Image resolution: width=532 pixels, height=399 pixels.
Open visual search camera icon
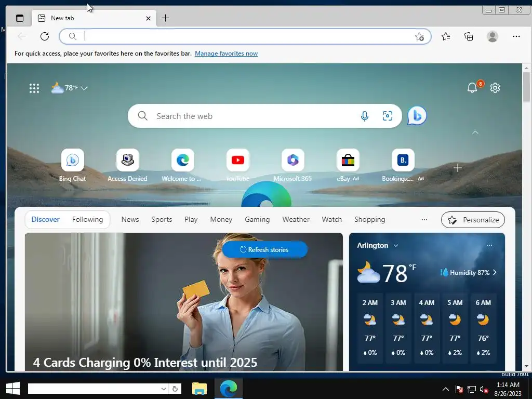click(388, 116)
